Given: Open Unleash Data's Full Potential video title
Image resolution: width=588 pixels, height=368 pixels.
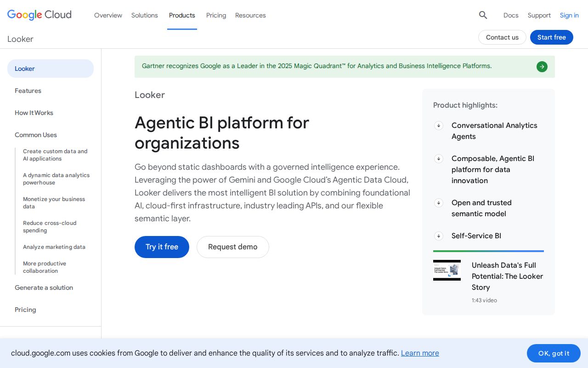Looking at the screenshot, I should pyautogui.click(x=508, y=276).
